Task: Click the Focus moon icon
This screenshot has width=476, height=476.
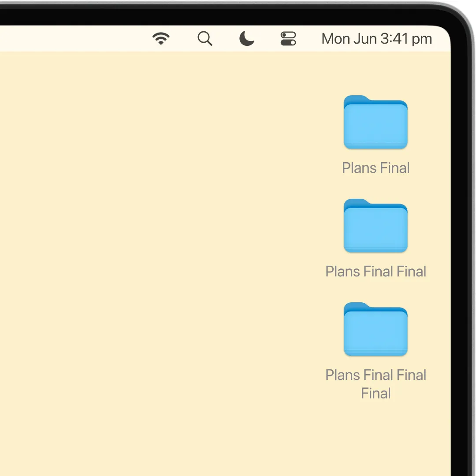Action: click(x=246, y=38)
